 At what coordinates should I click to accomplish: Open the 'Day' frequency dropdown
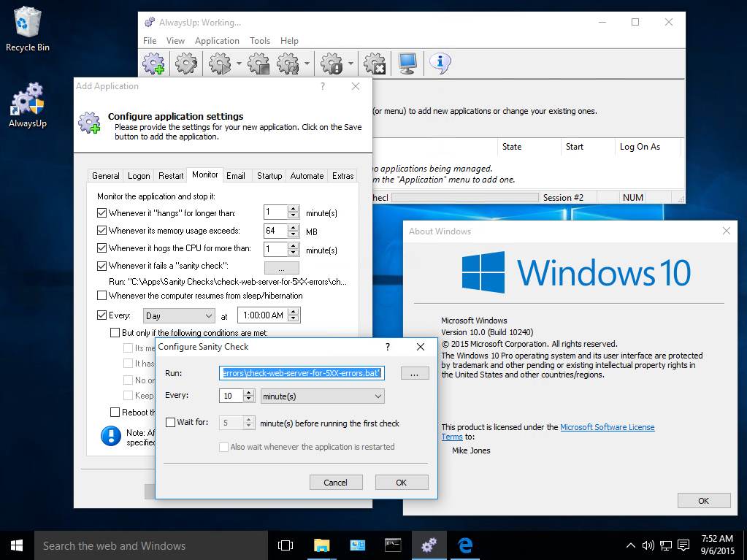click(x=179, y=315)
